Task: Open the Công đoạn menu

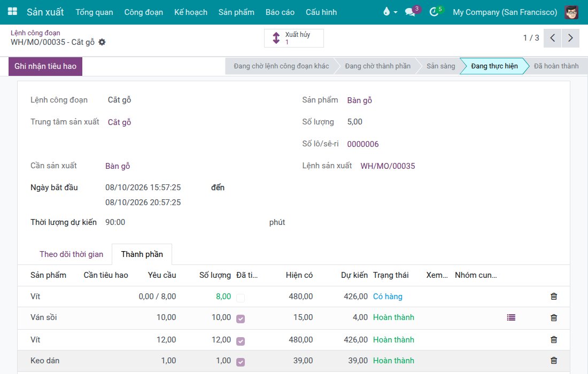Action: (x=144, y=12)
